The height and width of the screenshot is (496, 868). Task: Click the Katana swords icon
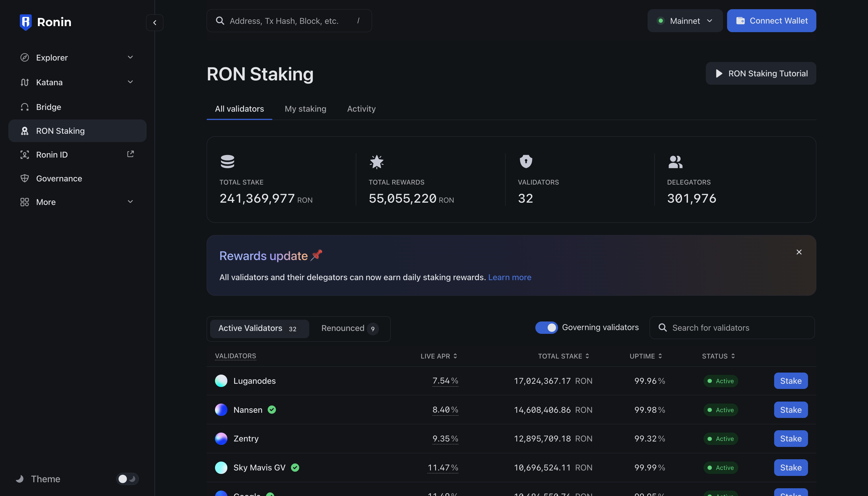pos(24,82)
